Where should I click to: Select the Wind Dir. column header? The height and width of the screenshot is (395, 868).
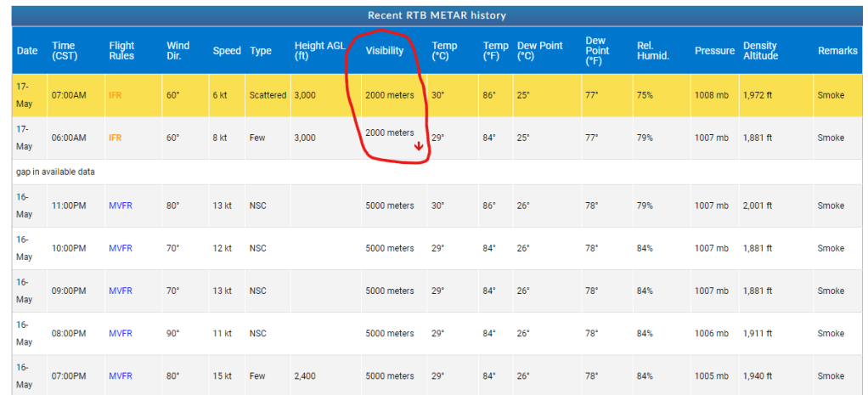[178, 51]
